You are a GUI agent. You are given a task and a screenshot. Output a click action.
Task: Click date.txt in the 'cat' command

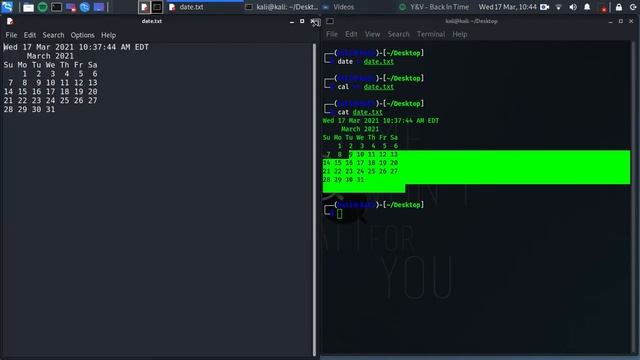(x=368, y=112)
